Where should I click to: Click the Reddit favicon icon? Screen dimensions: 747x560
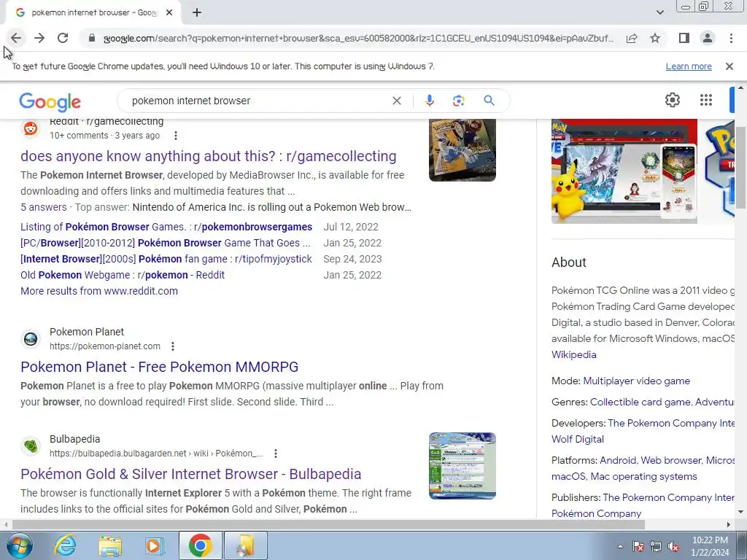pyautogui.click(x=31, y=128)
